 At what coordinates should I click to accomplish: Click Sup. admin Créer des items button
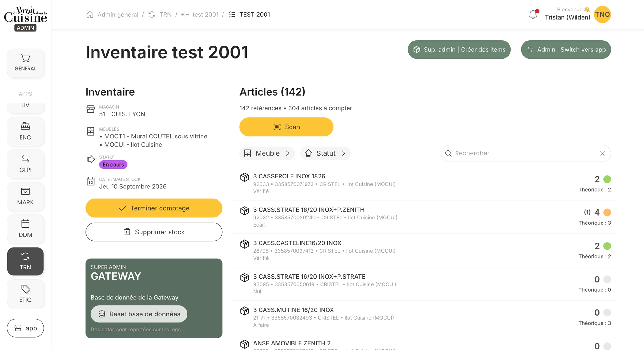pyautogui.click(x=459, y=49)
